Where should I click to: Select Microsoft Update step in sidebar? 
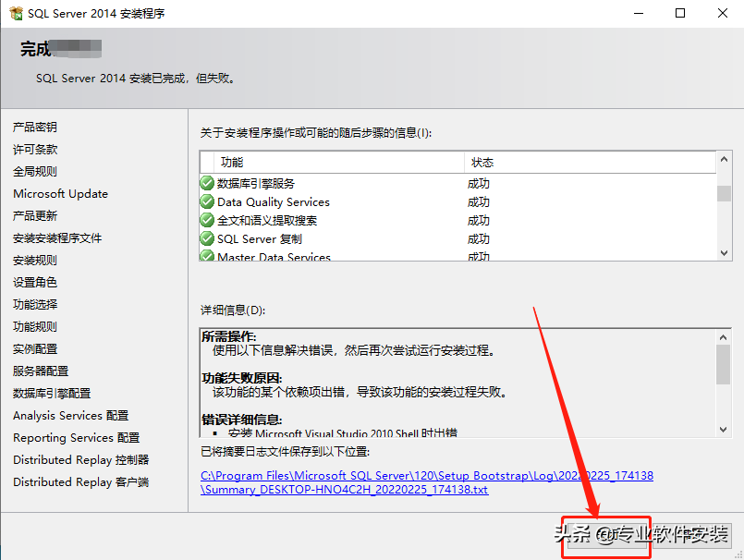click(x=61, y=194)
